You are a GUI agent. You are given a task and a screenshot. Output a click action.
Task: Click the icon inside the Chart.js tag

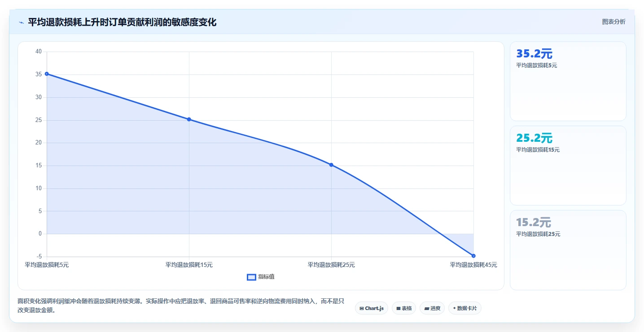(362, 309)
